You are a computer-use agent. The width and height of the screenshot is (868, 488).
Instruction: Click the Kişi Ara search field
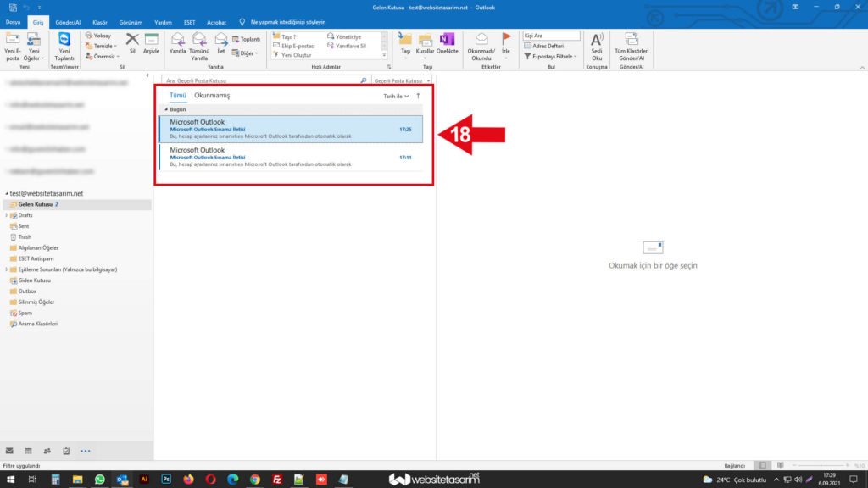coord(551,36)
